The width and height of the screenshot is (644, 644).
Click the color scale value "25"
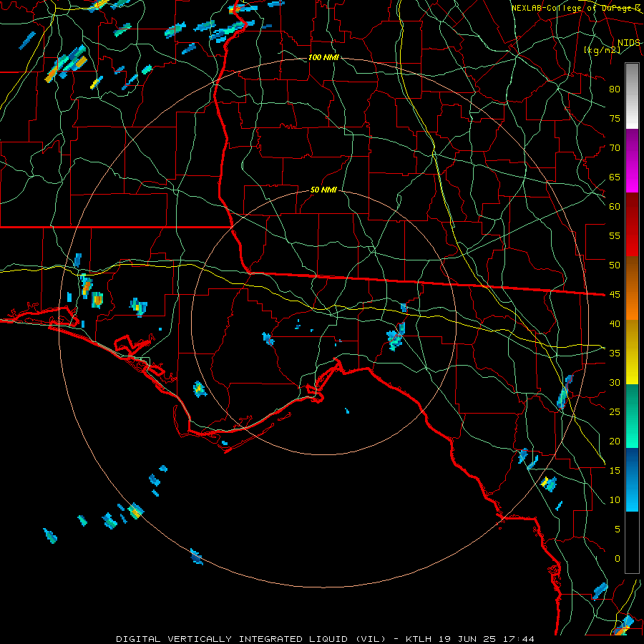coord(615,411)
